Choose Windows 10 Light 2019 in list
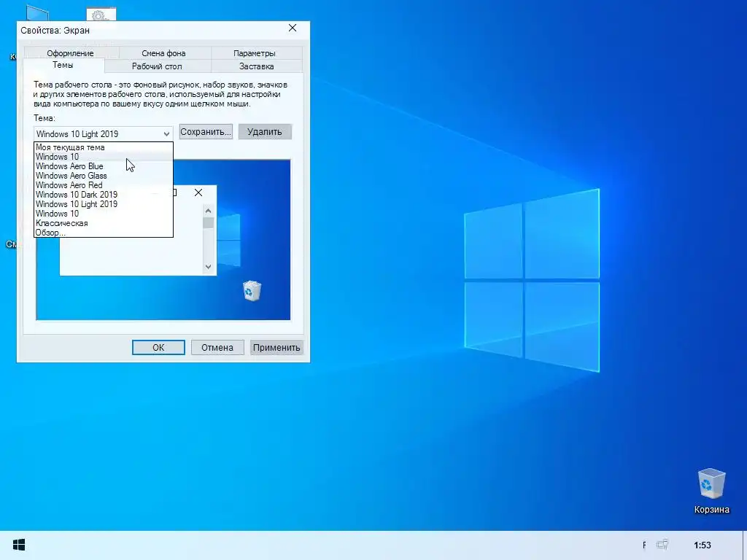 104,204
